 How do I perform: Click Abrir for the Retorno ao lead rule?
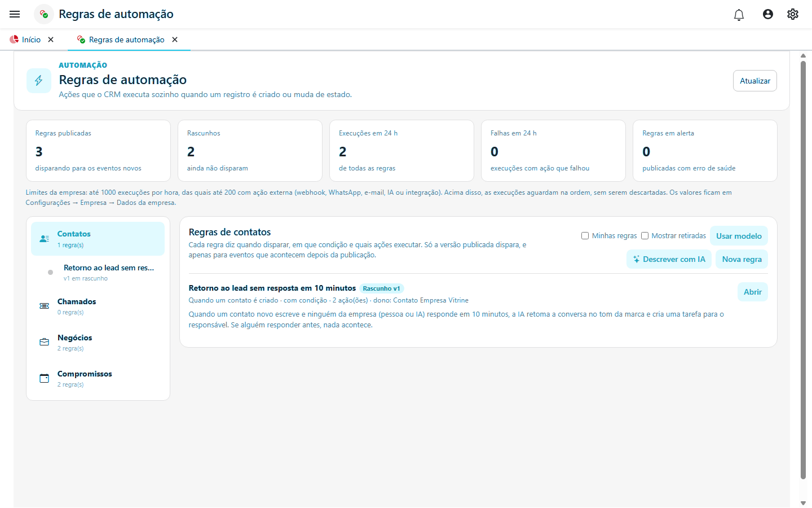click(752, 292)
